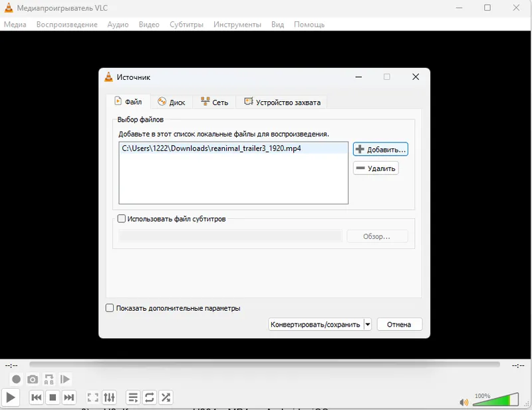
Task: Open the Воспроизведение menu
Action: point(67,25)
